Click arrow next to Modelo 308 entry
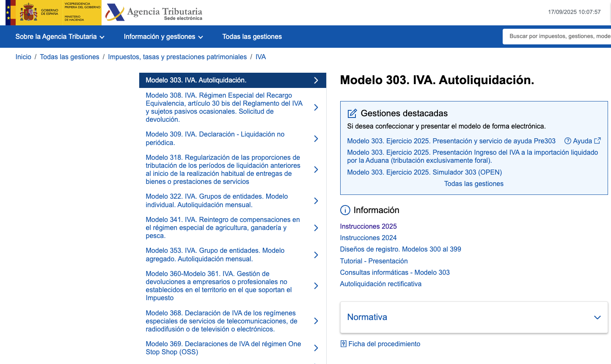 [316, 107]
